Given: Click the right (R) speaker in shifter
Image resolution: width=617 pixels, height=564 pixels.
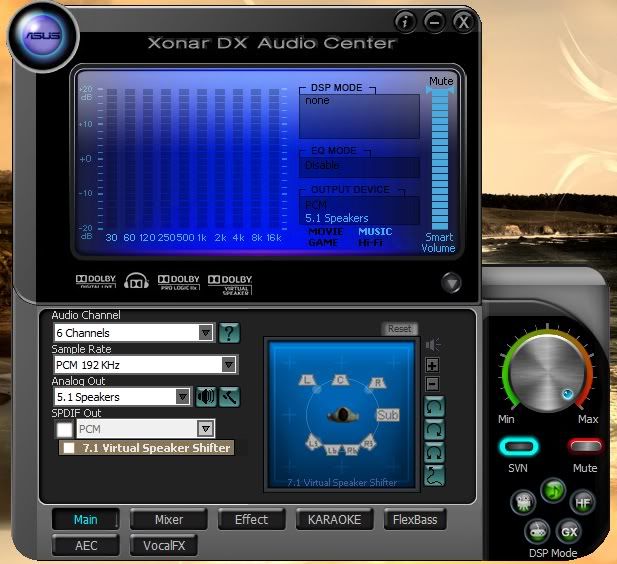Looking at the screenshot, I should [377, 382].
